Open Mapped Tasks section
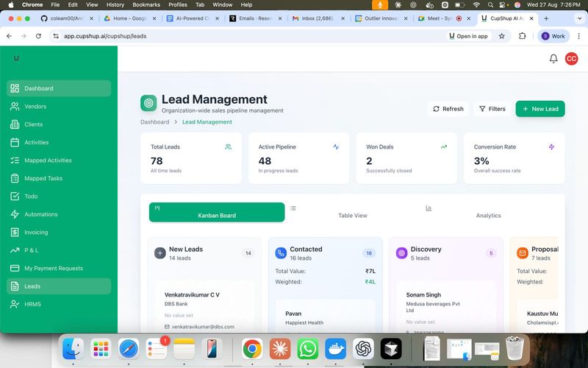Screen dimensions: 588x368 pyautogui.click(x=59, y=178)
